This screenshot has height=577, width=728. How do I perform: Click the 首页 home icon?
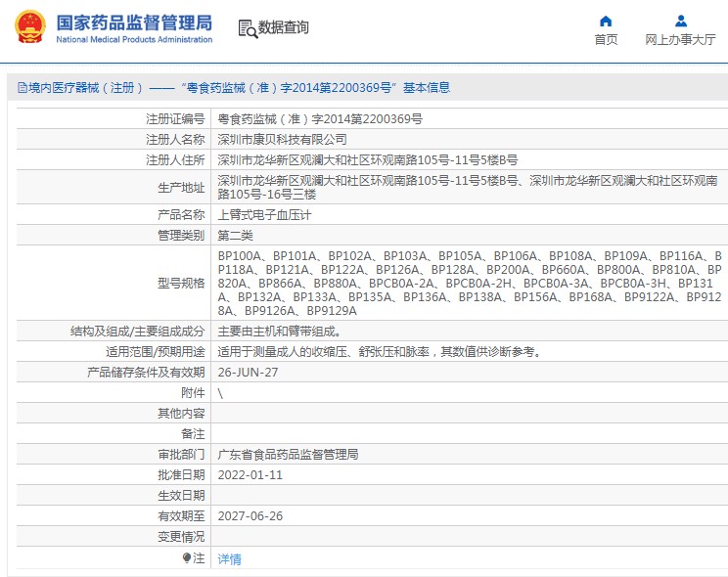tap(606, 21)
